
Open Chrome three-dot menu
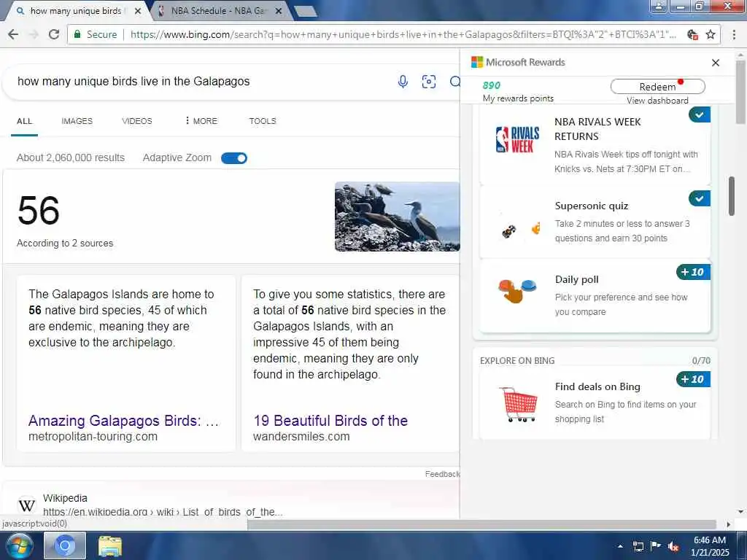point(734,34)
